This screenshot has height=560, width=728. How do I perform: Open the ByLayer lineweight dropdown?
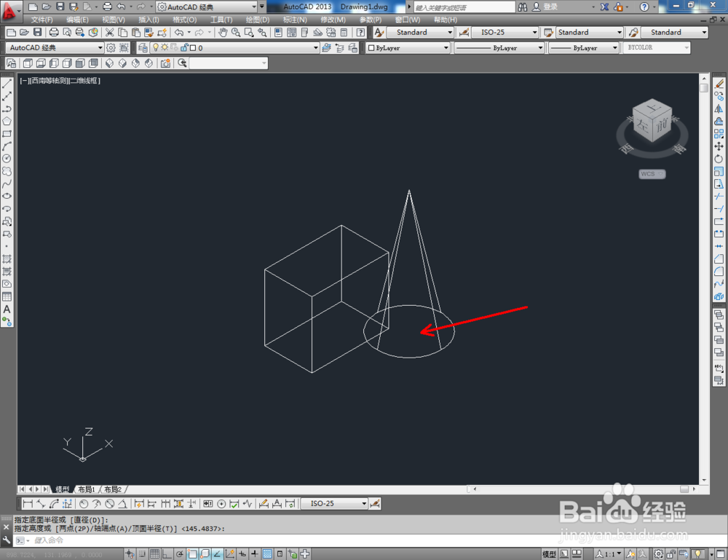click(x=584, y=48)
